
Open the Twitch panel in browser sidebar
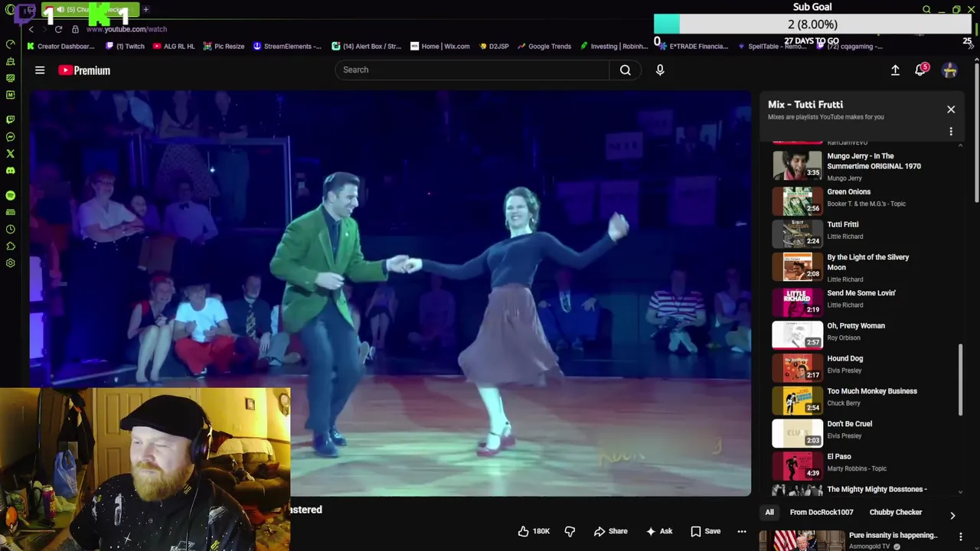click(x=10, y=119)
